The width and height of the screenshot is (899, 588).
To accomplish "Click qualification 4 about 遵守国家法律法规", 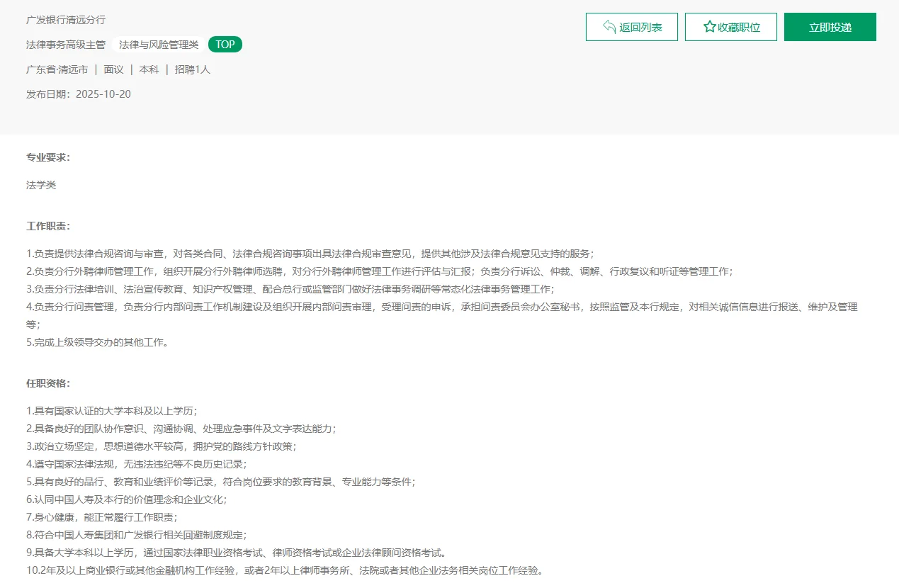I will (137, 464).
